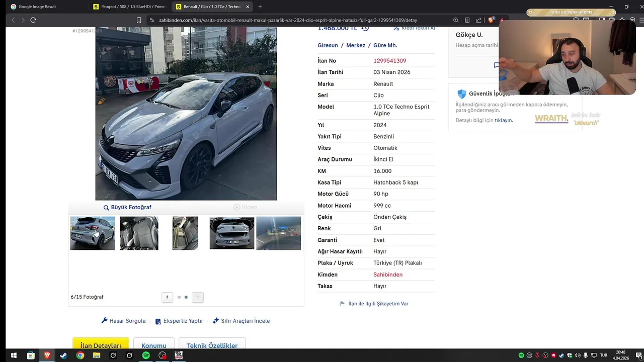Image resolution: width=644 pixels, height=362 pixels.
Task: Click the flag icon beside the complaint link
Action: coord(342,304)
